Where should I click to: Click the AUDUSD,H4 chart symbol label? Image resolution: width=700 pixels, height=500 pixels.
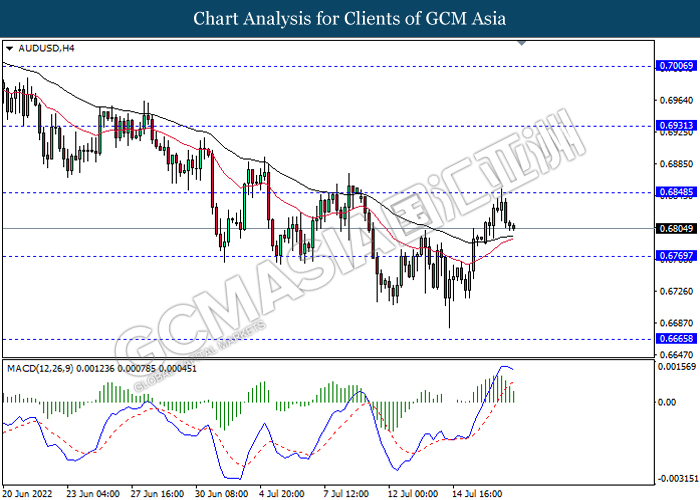click(46, 48)
